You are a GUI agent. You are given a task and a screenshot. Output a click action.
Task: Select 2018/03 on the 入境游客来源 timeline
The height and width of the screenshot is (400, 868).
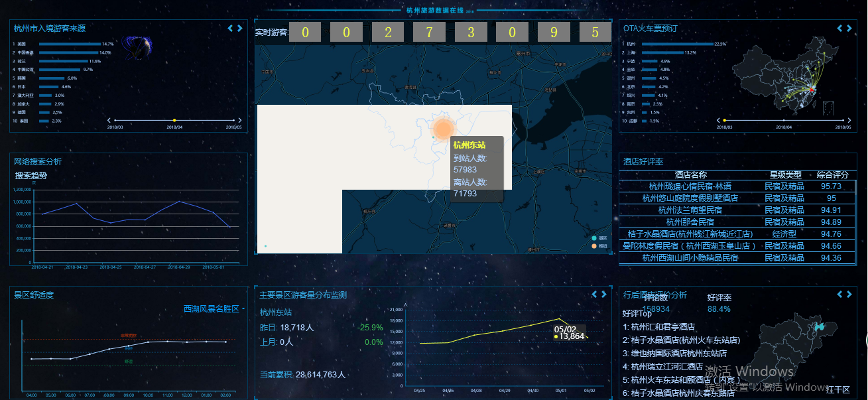[115, 120]
